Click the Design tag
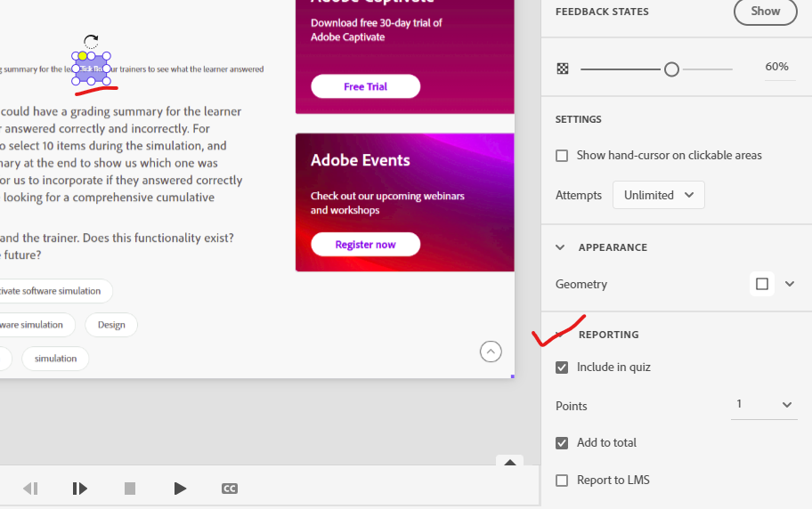 pos(111,325)
